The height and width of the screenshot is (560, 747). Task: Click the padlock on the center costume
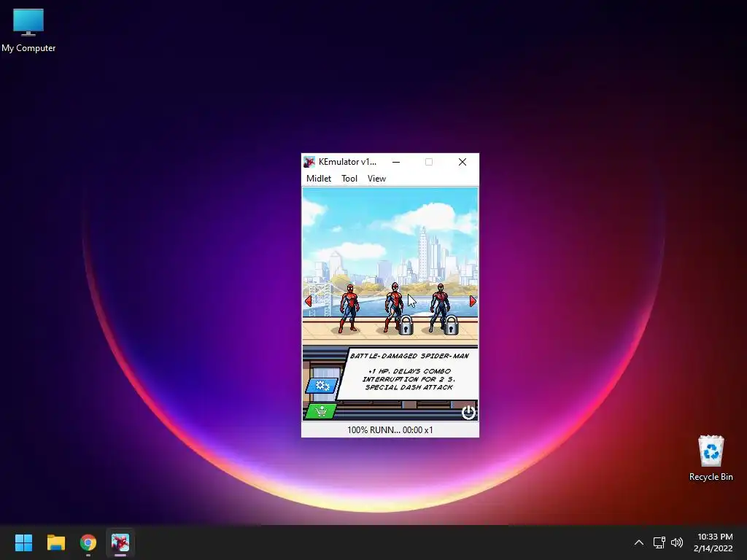(x=406, y=324)
